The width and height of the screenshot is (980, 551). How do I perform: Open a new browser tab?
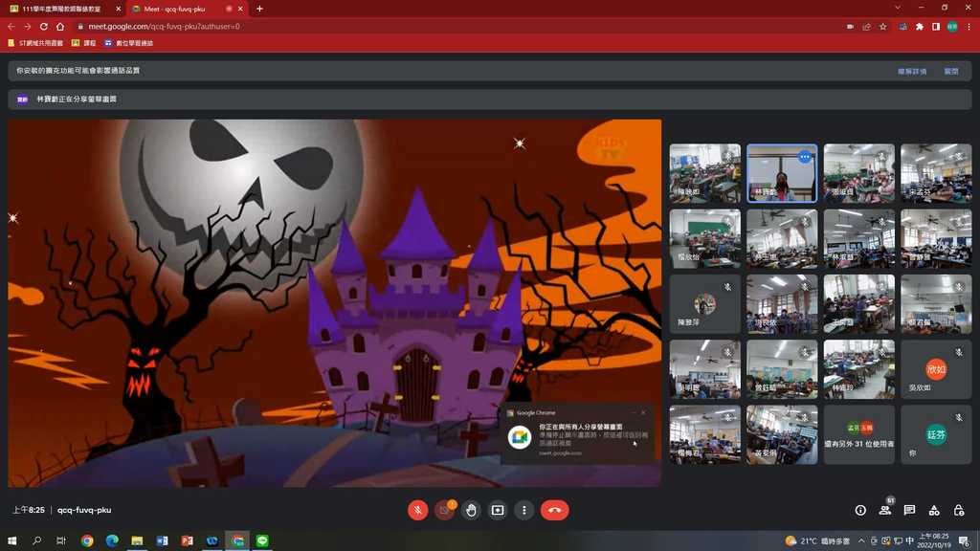click(259, 9)
